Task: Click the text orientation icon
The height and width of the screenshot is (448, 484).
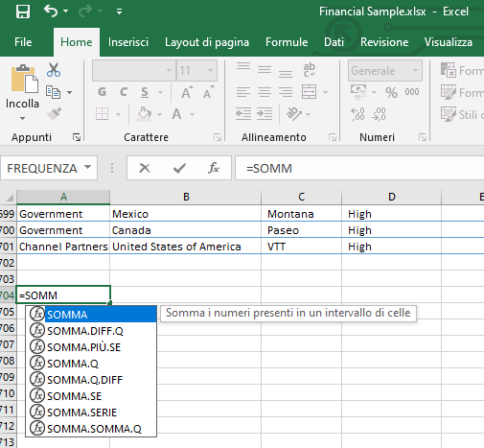Action: pyautogui.click(x=294, y=114)
